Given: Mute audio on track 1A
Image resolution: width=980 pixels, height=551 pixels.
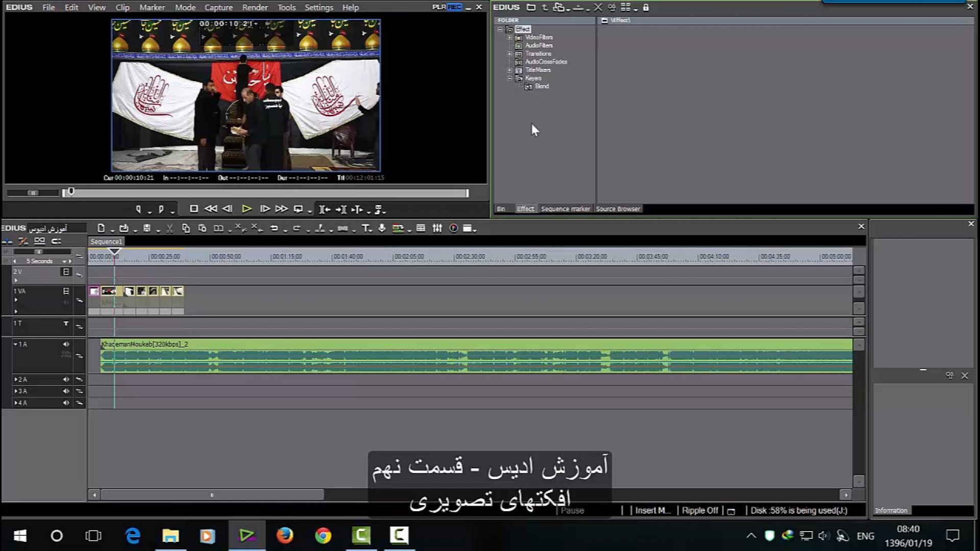Looking at the screenshot, I should [x=66, y=344].
